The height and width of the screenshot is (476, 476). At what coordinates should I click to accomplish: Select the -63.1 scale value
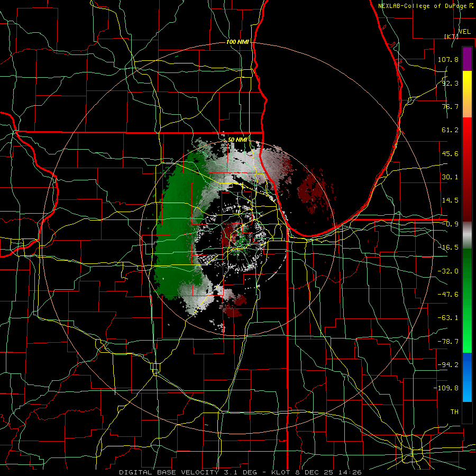point(448,318)
